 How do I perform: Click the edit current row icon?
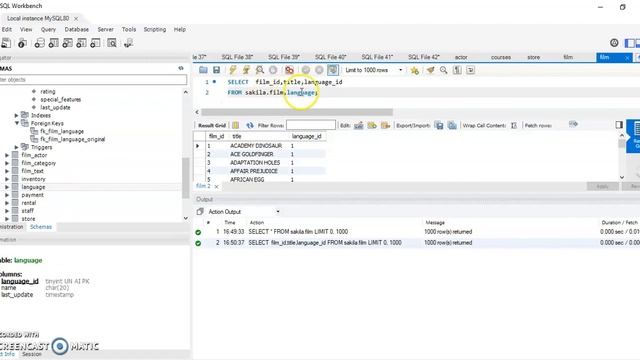point(359,125)
